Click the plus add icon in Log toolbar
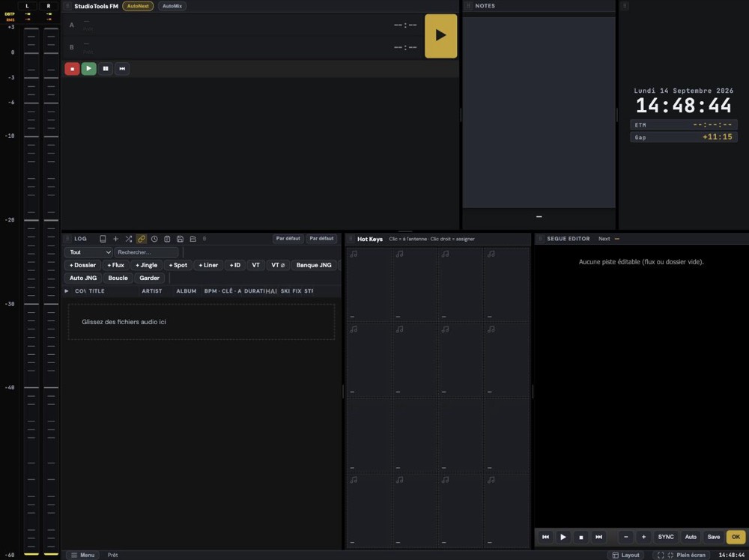Image resolution: width=749 pixels, height=560 pixels. pos(115,239)
